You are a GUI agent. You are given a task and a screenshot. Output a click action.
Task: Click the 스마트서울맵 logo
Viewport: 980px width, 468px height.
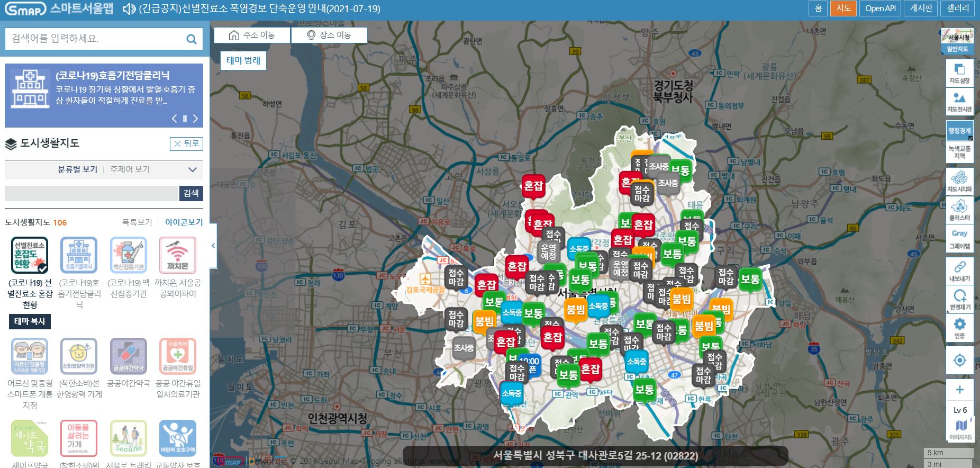click(x=59, y=8)
